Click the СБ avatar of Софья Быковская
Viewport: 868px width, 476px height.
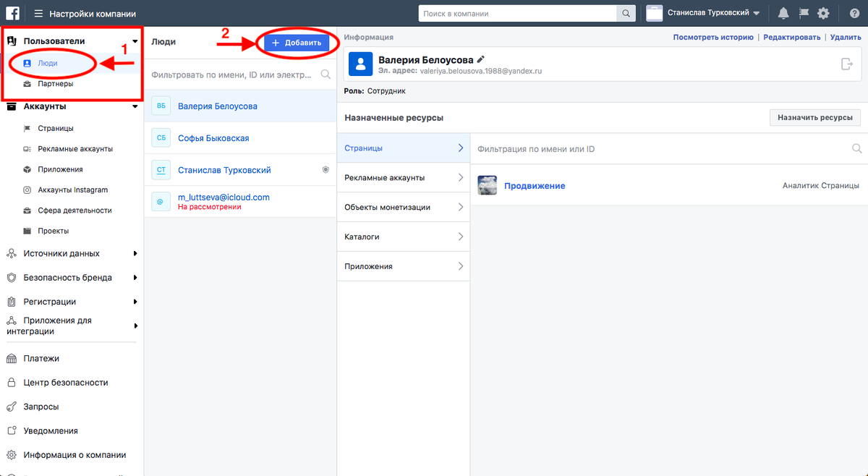tap(161, 137)
